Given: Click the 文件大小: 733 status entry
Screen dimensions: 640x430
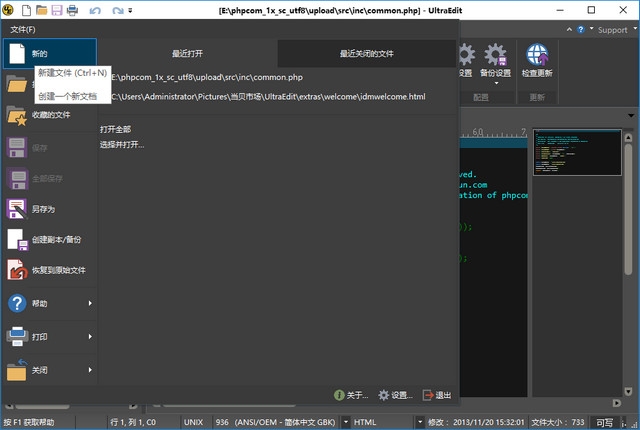Looking at the screenshot, I should (558, 422).
